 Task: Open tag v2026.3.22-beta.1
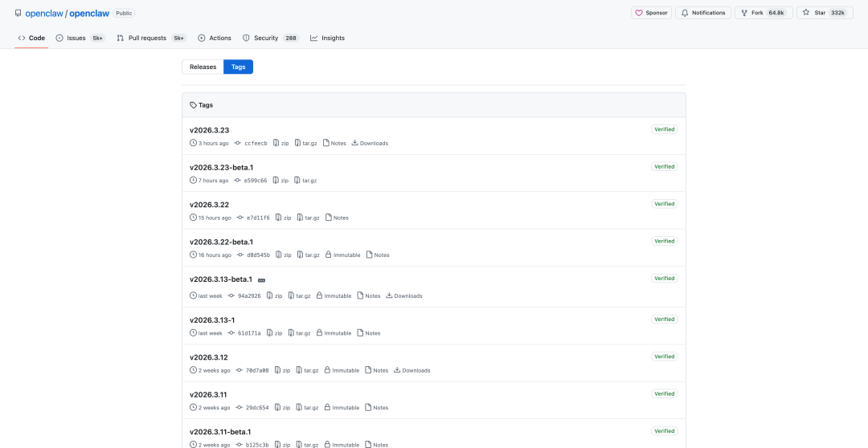pyautogui.click(x=221, y=242)
